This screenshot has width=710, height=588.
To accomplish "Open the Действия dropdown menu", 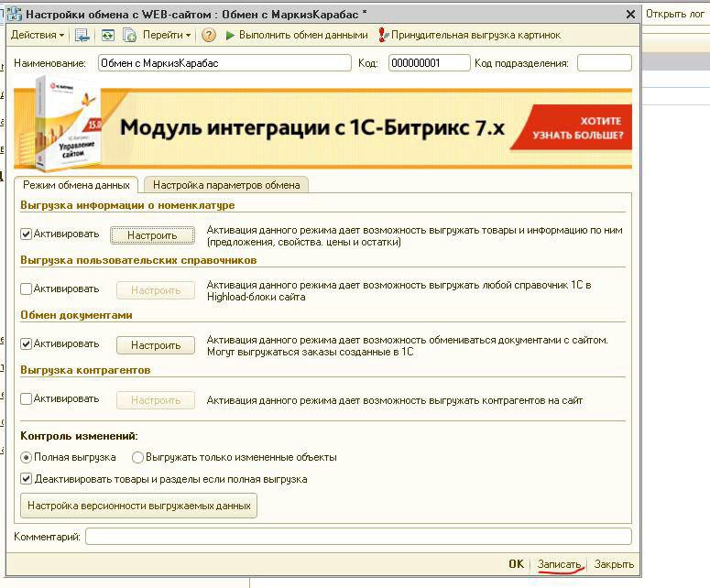I will 38,35.
